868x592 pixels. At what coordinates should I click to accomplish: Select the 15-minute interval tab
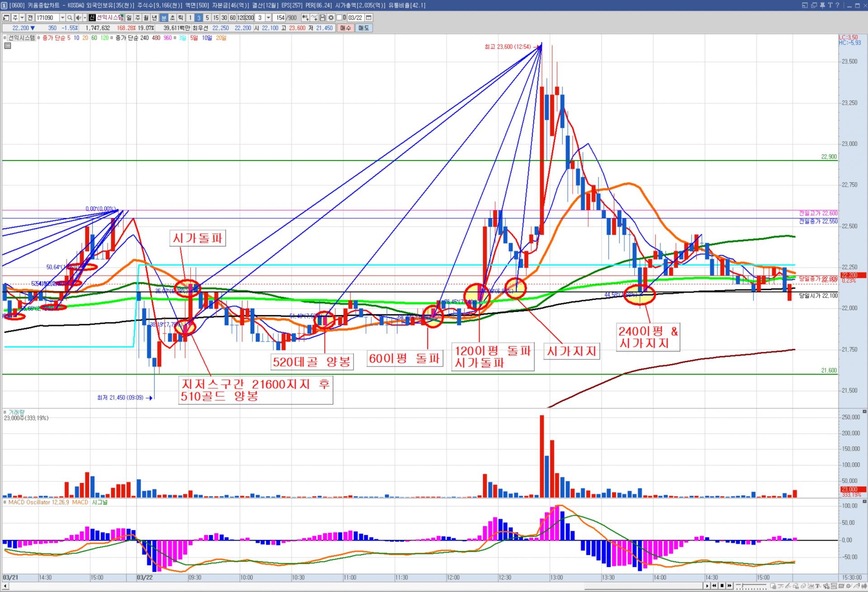tap(216, 18)
